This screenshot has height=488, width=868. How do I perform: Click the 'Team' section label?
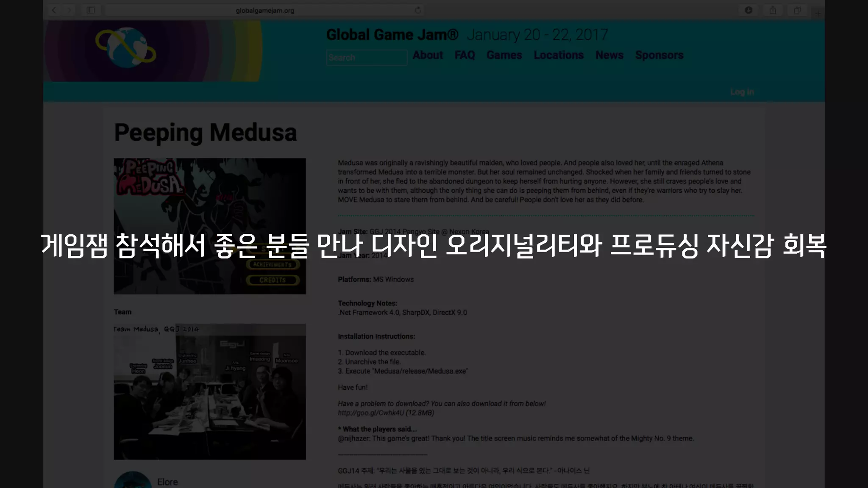pyautogui.click(x=122, y=312)
